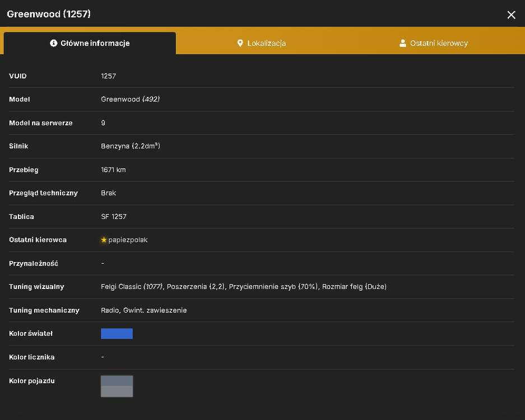
Task: Click the gold star next to papiezpolak
Action: pyautogui.click(x=104, y=240)
